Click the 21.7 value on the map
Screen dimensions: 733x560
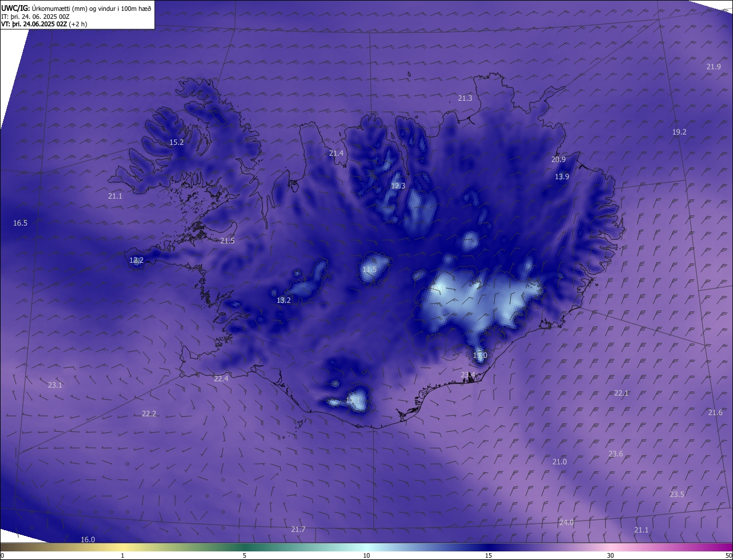(x=298, y=529)
